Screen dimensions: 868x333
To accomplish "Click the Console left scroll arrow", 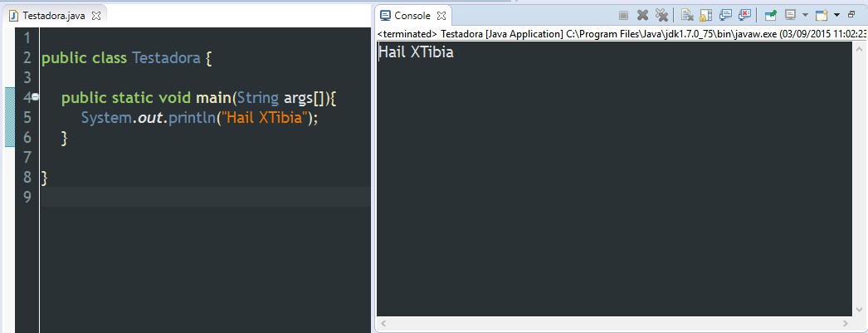I will (383, 323).
